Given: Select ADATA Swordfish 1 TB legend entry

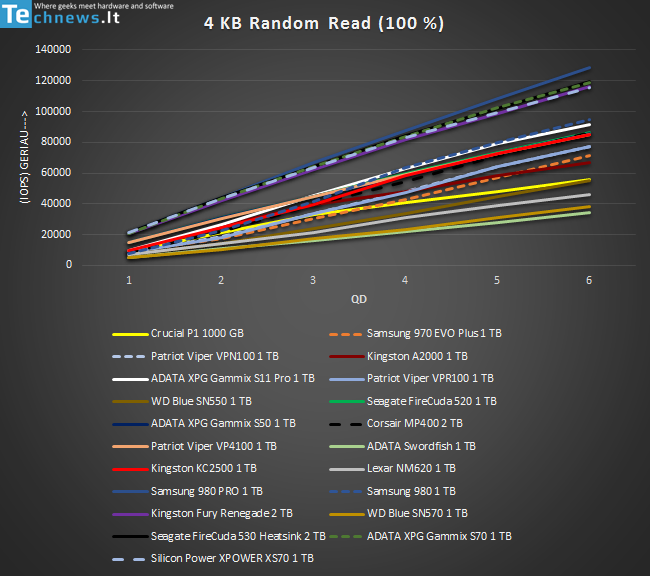Looking at the screenshot, I should pos(402,446).
